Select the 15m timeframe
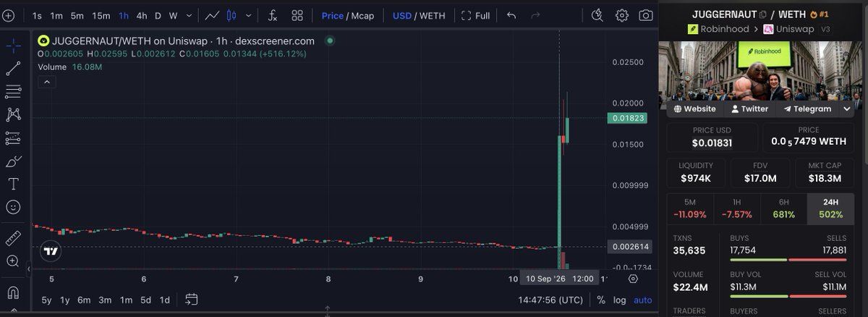Viewport: 868px width, 317px height. click(101, 15)
